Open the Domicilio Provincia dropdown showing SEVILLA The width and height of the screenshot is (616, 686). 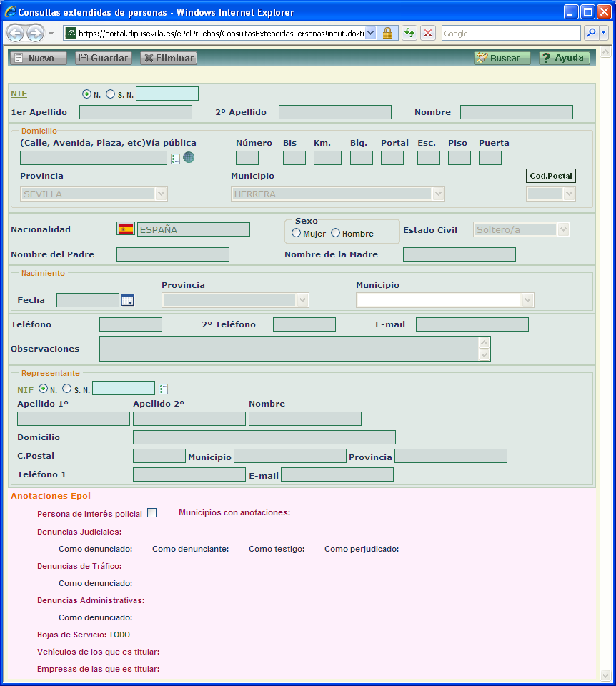tap(94, 194)
